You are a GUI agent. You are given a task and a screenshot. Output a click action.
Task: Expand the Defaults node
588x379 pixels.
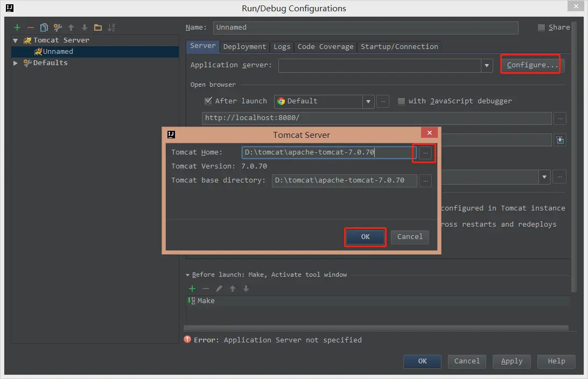click(x=16, y=63)
